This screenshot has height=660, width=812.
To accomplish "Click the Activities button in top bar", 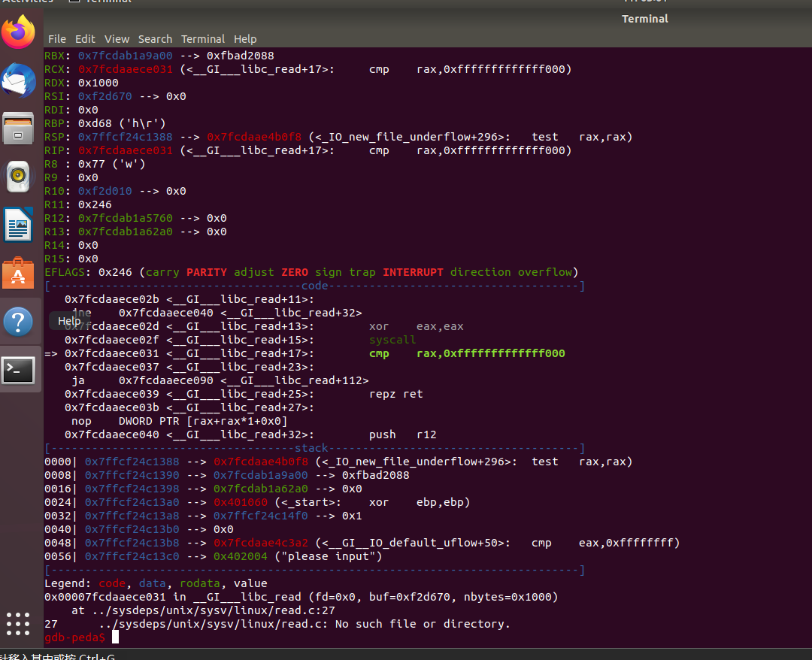I will coord(27,2).
